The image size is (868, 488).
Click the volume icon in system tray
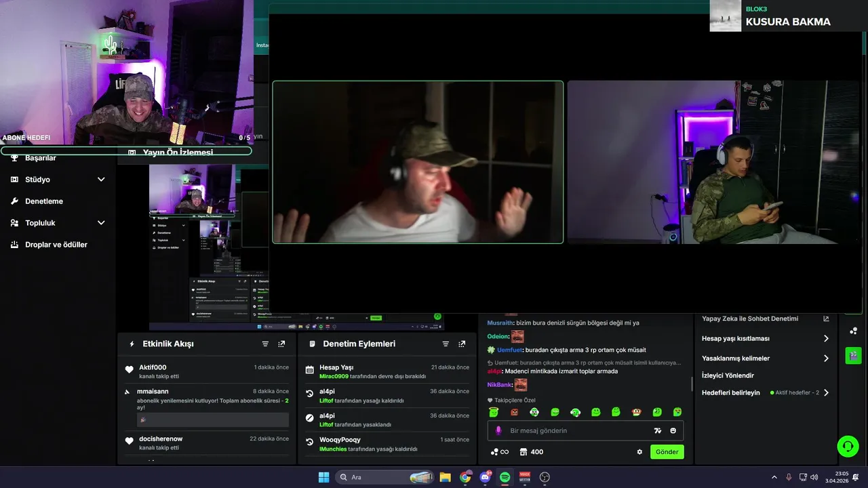click(814, 477)
